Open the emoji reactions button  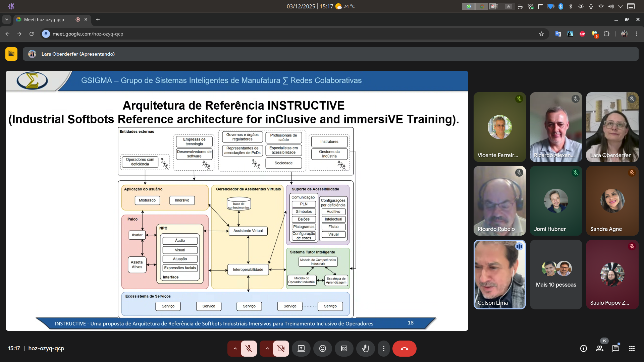(322, 349)
